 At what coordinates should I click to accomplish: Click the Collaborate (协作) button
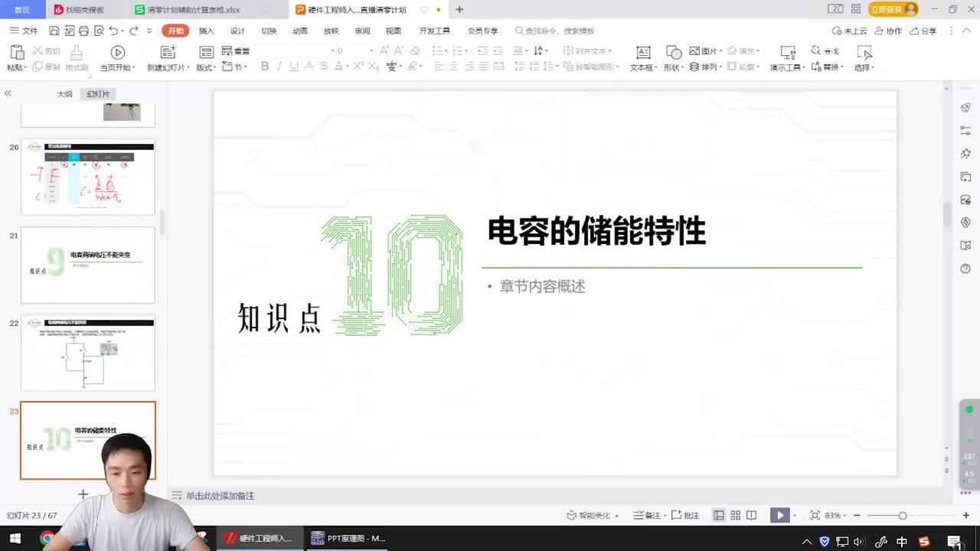888,31
